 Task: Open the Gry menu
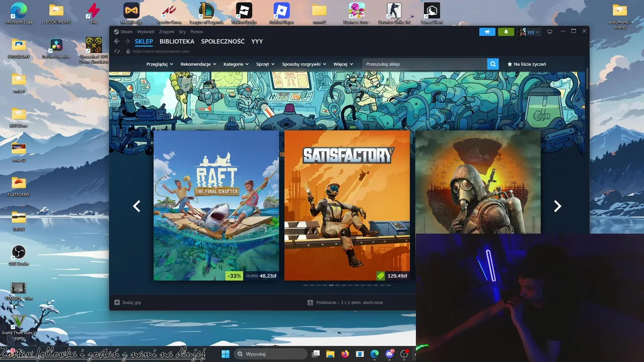pos(182,32)
